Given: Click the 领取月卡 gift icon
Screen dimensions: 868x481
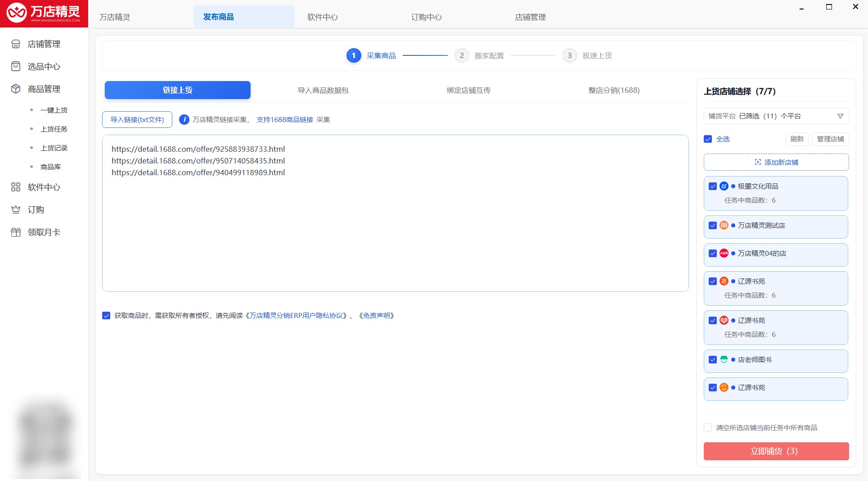Looking at the screenshot, I should pyautogui.click(x=16, y=232).
